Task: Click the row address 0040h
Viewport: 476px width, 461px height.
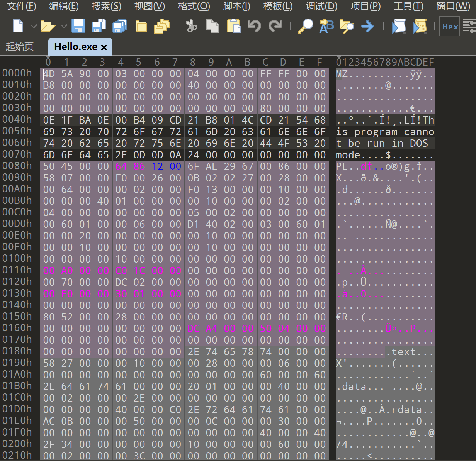Action: coord(17,119)
